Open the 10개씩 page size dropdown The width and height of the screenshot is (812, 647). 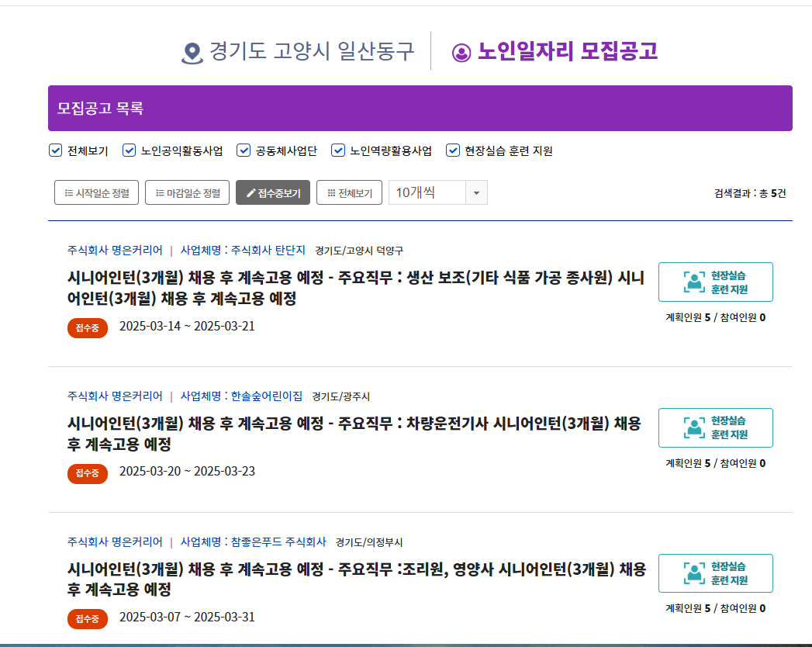438,192
